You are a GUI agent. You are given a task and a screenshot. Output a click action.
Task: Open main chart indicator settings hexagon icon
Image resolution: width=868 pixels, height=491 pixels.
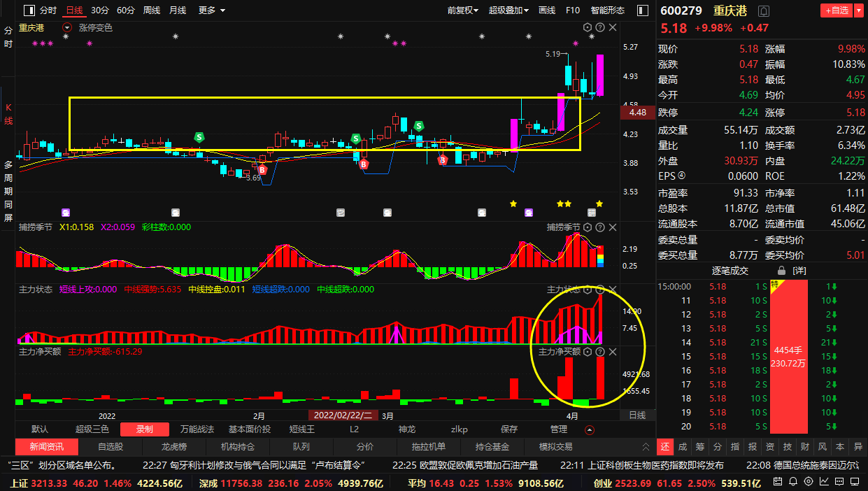coord(588,27)
